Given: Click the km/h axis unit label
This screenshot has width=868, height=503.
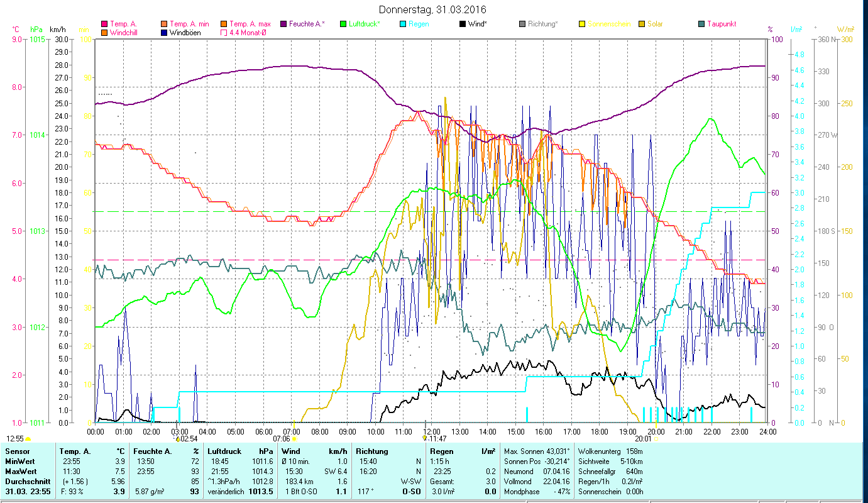Looking at the screenshot, I should point(57,30).
